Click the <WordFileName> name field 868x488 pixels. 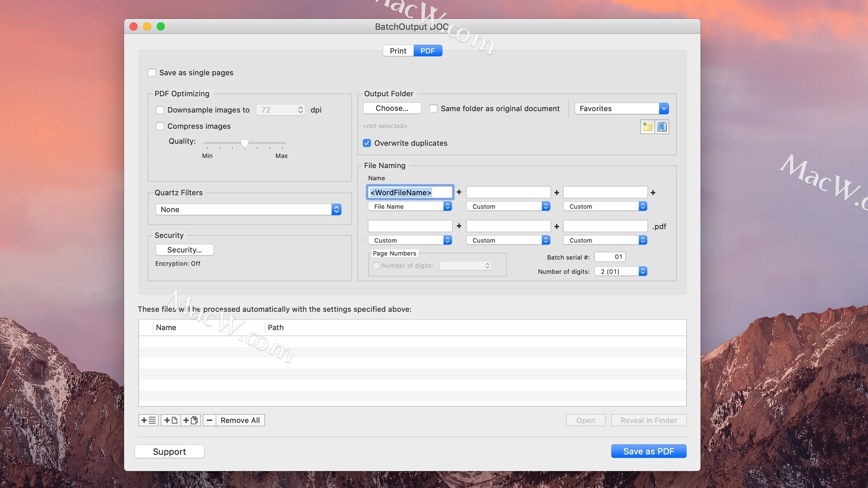(x=410, y=192)
